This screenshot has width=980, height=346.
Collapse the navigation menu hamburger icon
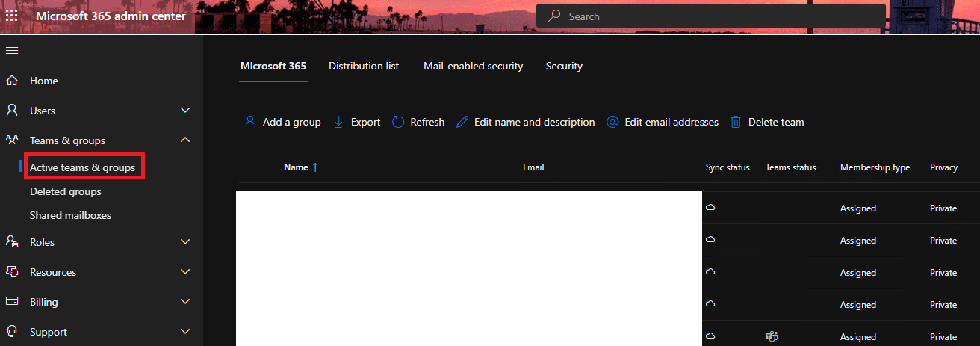12,50
